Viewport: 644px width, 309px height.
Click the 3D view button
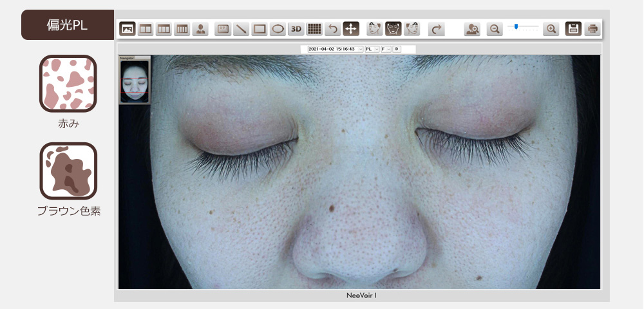pyautogui.click(x=296, y=29)
